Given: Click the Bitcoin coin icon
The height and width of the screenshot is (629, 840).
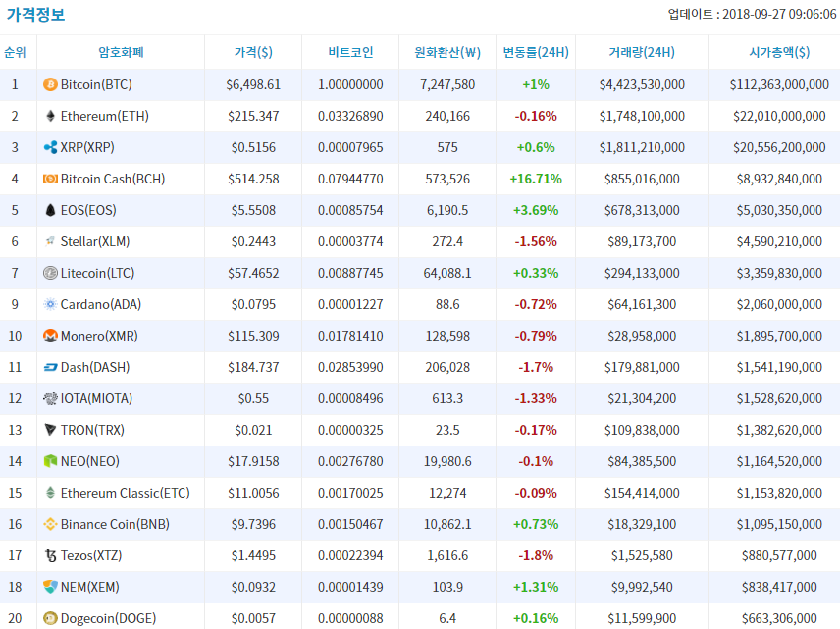Looking at the screenshot, I should point(50,84).
